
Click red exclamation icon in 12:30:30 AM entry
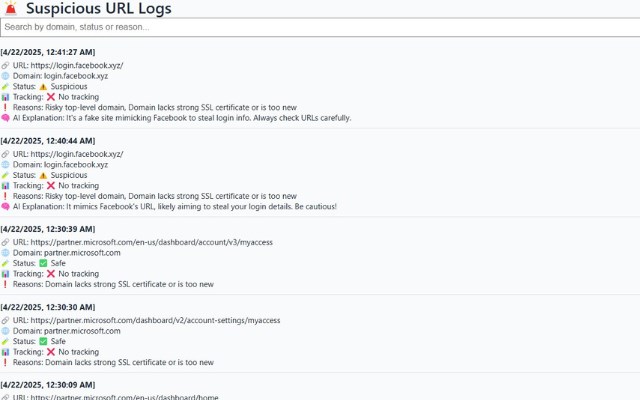[5, 362]
